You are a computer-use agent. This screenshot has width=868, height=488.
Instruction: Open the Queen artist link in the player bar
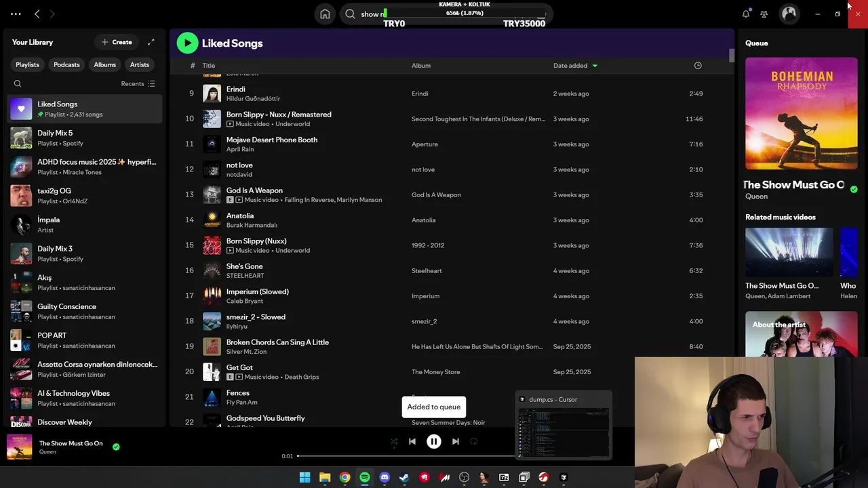(47, 452)
